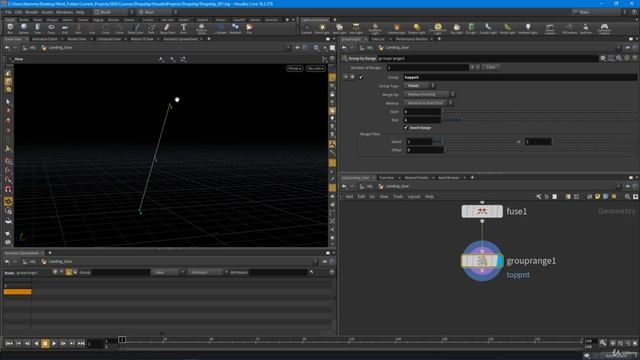Click the Start value slider
Screen dimensions: 640x360
[539, 111]
